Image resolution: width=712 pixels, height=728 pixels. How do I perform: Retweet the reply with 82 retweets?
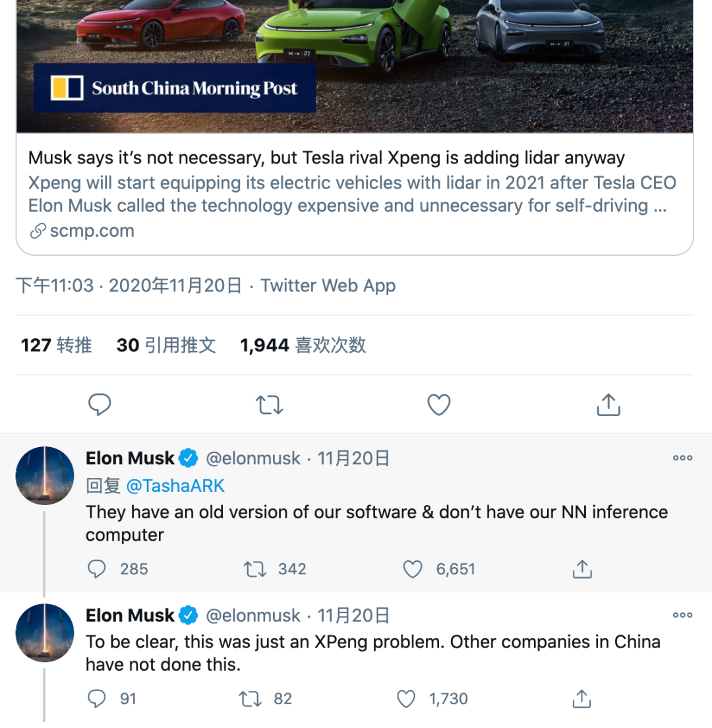[249, 699]
